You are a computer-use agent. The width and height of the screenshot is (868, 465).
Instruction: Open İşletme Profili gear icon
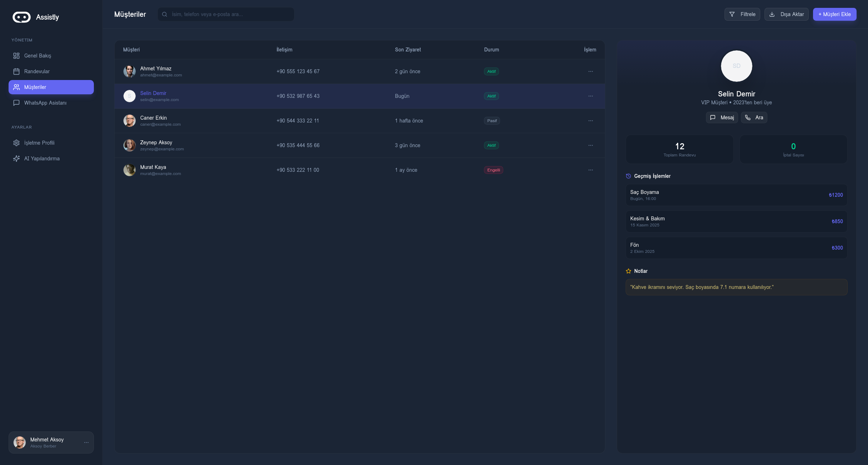[16, 143]
